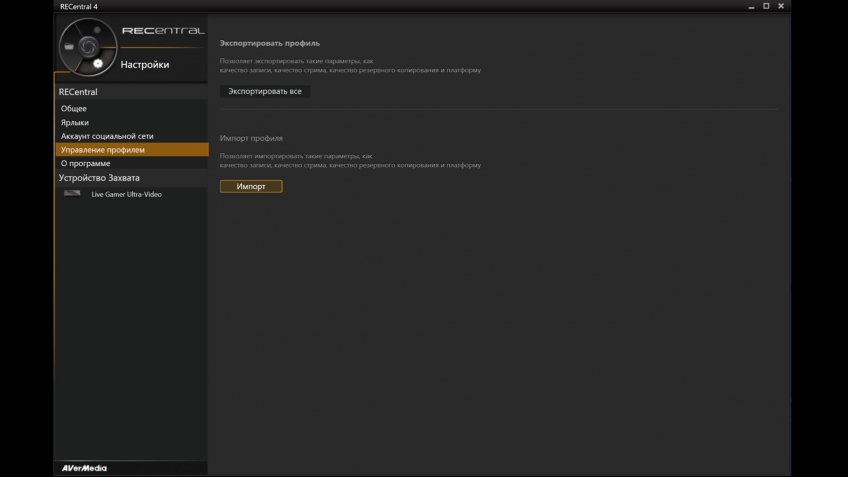The height and width of the screenshot is (477, 848).
Task: Click the Импорт button
Action: coord(251,187)
